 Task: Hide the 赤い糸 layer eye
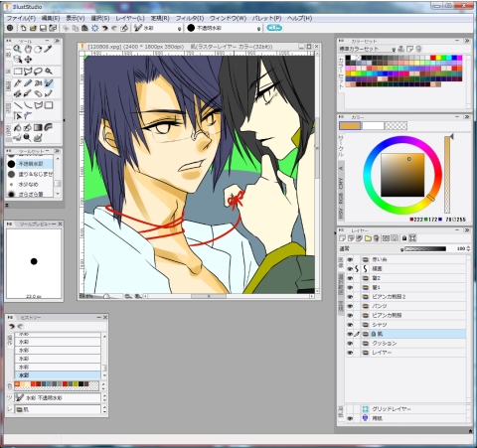click(x=350, y=259)
